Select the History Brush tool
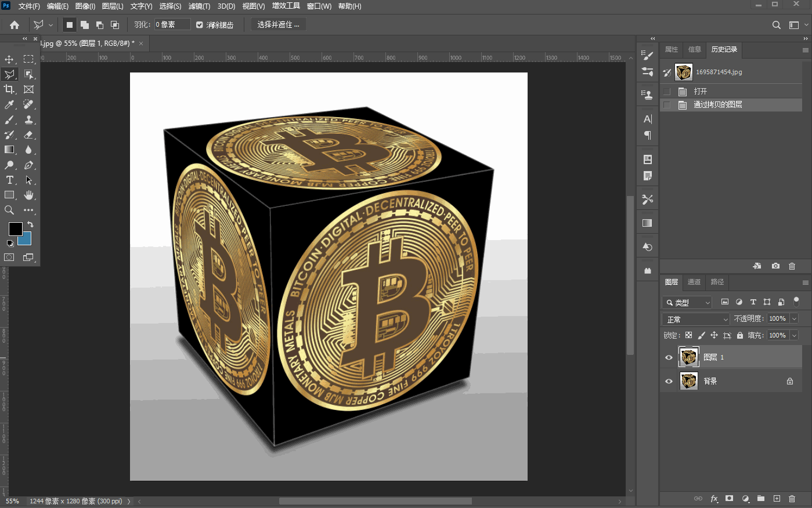Screen dimensions: 812x508 pyautogui.click(x=9, y=135)
